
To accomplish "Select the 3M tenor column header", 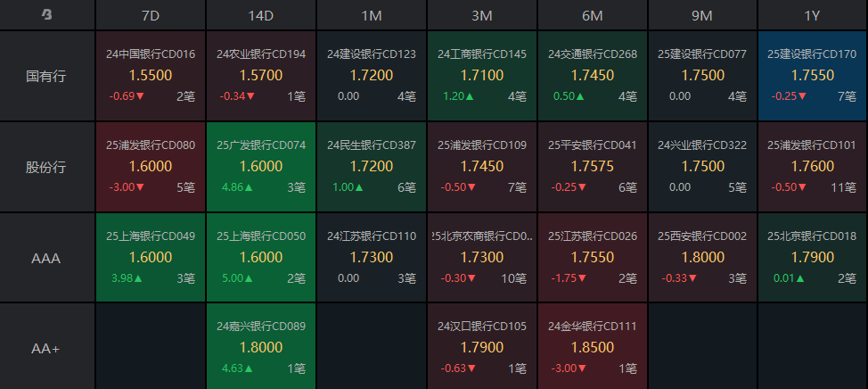I will pos(481,15).
